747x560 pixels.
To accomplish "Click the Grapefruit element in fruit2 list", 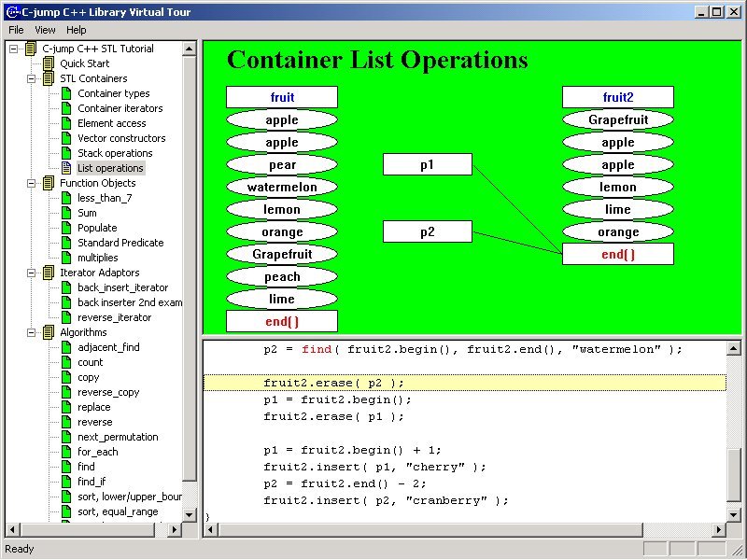I will point(618,119).
